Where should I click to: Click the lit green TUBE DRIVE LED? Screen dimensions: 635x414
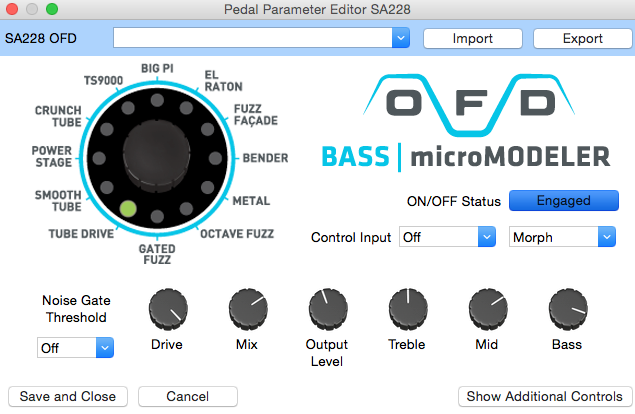click(x=128, y=209)
